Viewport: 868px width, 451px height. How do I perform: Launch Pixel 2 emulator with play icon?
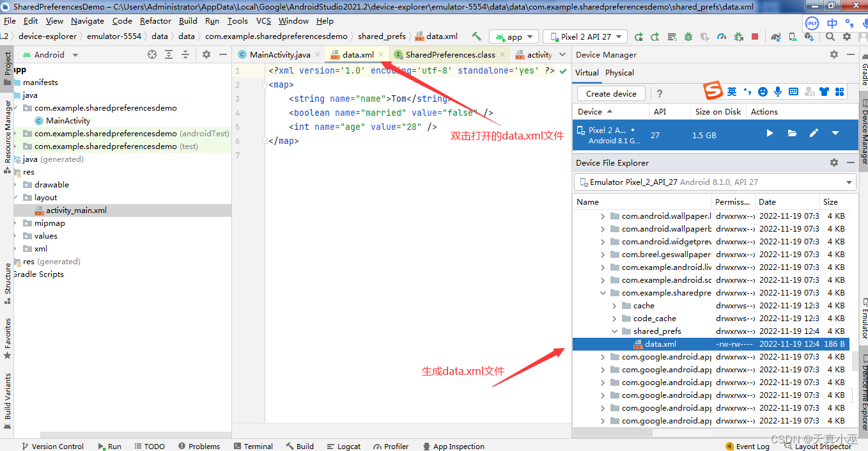click(x=770, y=133)
